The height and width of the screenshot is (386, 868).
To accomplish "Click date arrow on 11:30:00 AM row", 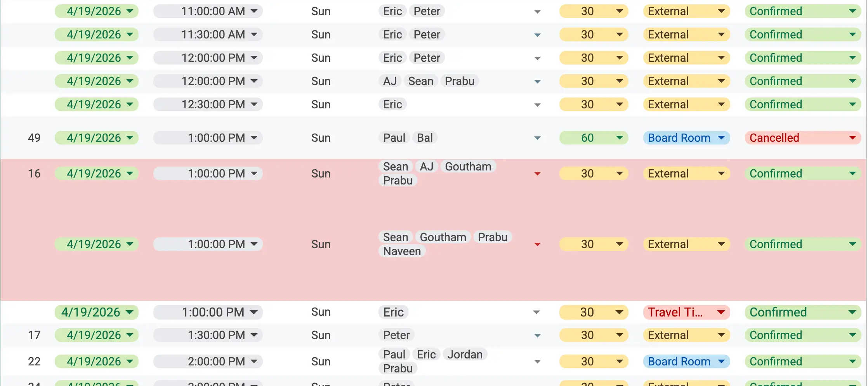I will pyautogui.click(x=130, y=35).
